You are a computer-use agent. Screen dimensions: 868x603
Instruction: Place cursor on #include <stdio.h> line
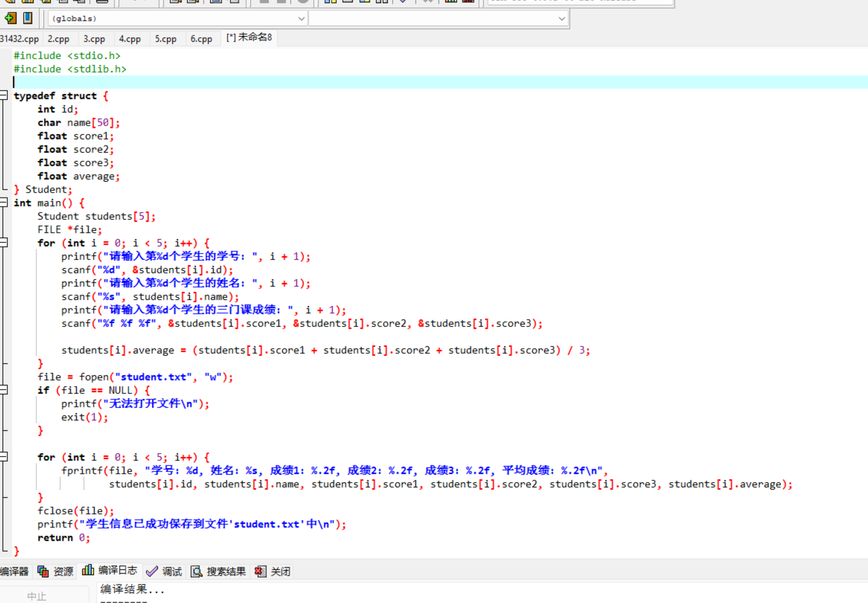pos(67,56)
